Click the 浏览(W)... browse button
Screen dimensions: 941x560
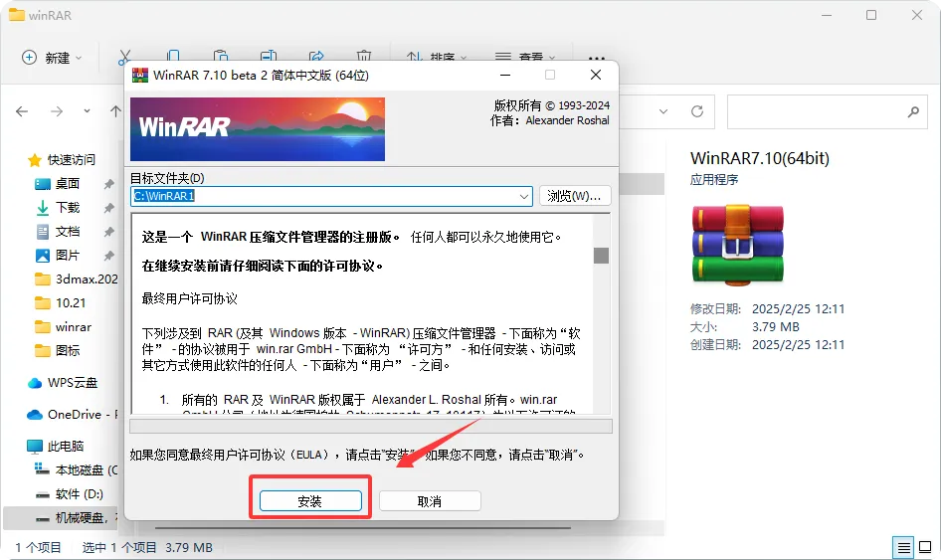[x=575, y=196]
